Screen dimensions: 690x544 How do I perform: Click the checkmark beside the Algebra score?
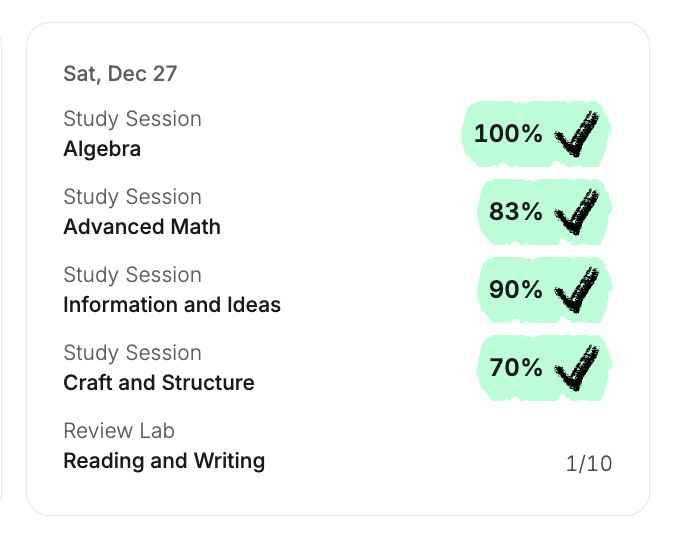pos(579,133)
